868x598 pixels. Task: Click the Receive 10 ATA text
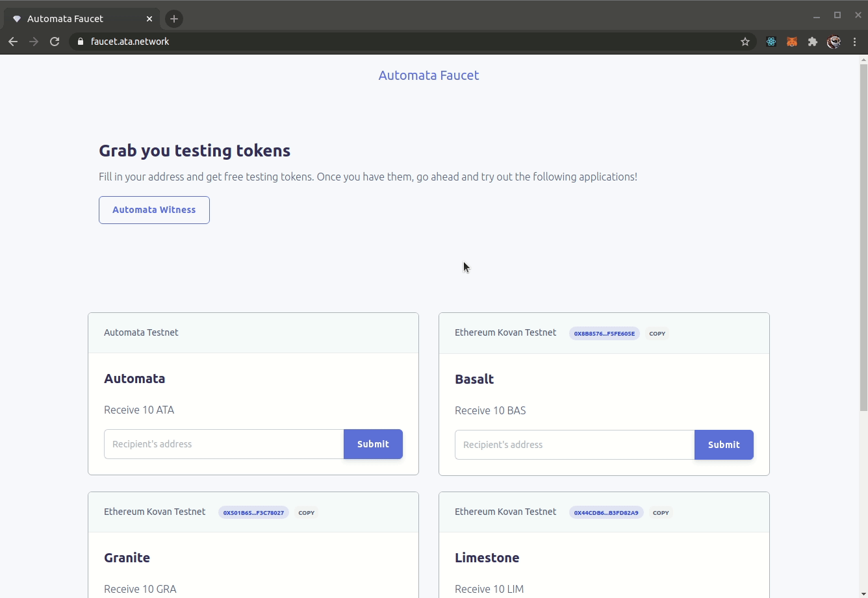pos(139,410)
